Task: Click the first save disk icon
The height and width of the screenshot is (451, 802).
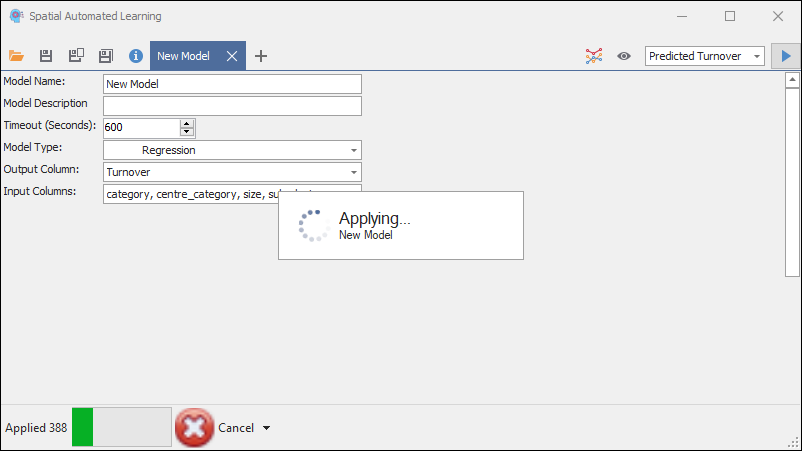Action: pos(45,56)
